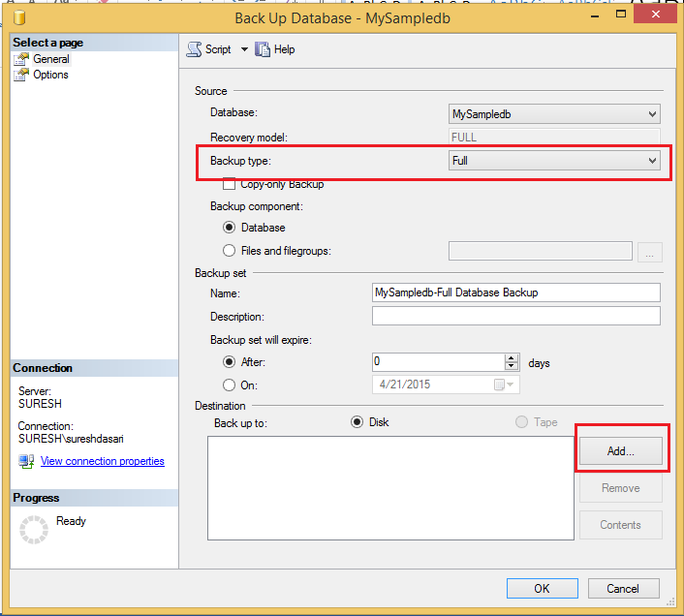Click the days value field
684x616 pixels.
click(x=439, y=362)
